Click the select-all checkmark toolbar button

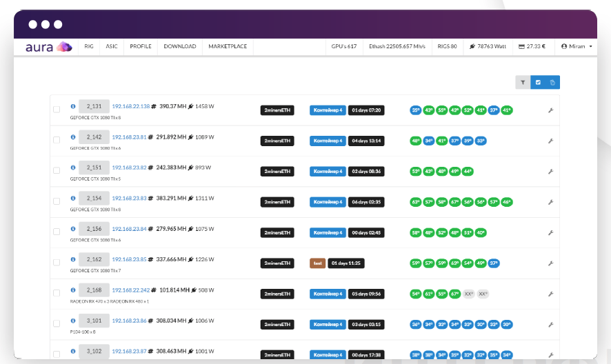pyautogui.click(x=538, y=82)
